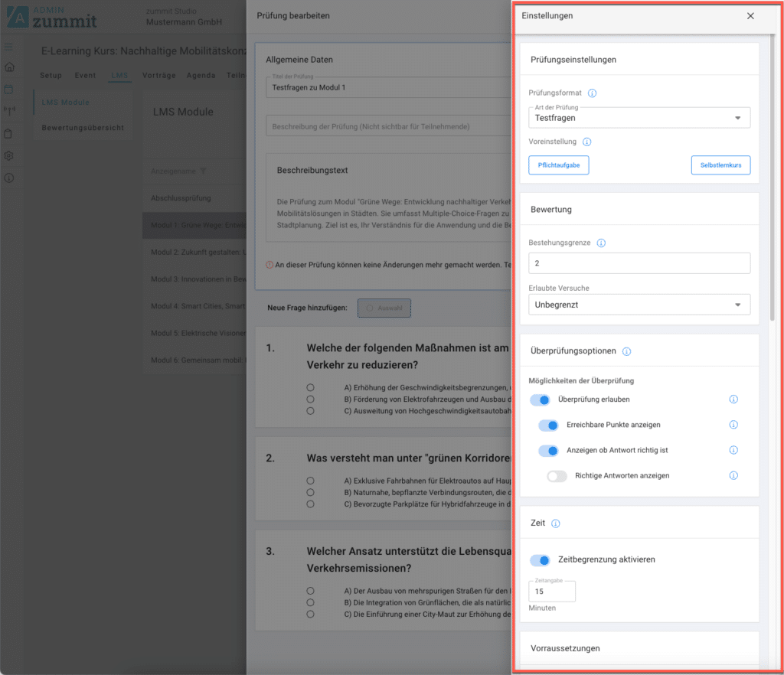The image size is (784, 675).
Task: Turn off Erreichbare Punkte anzeigen switch
Action: coord(548,425)
